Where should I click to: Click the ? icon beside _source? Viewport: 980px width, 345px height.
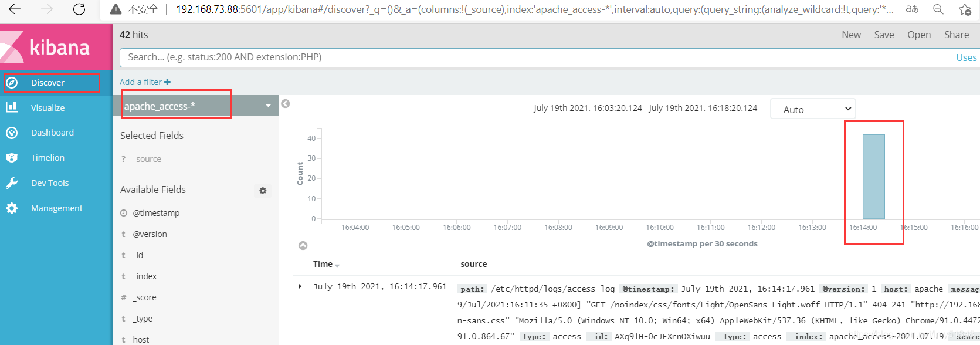[x=123, y=159]
